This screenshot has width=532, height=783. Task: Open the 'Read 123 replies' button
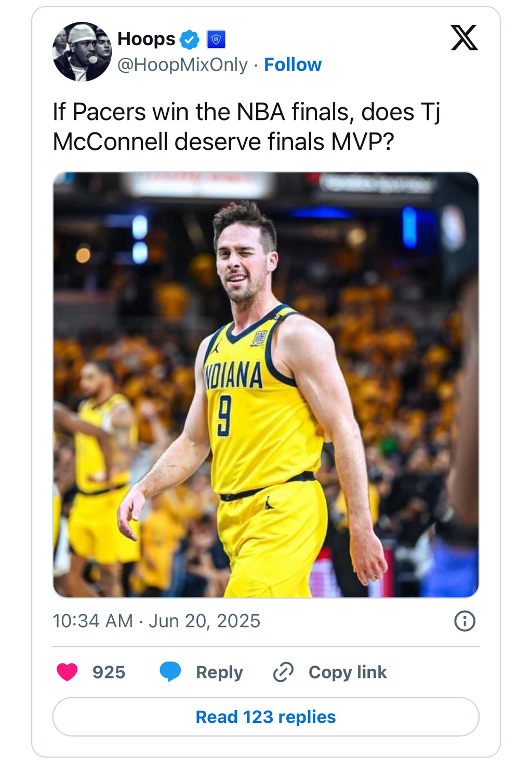point(265,717)
